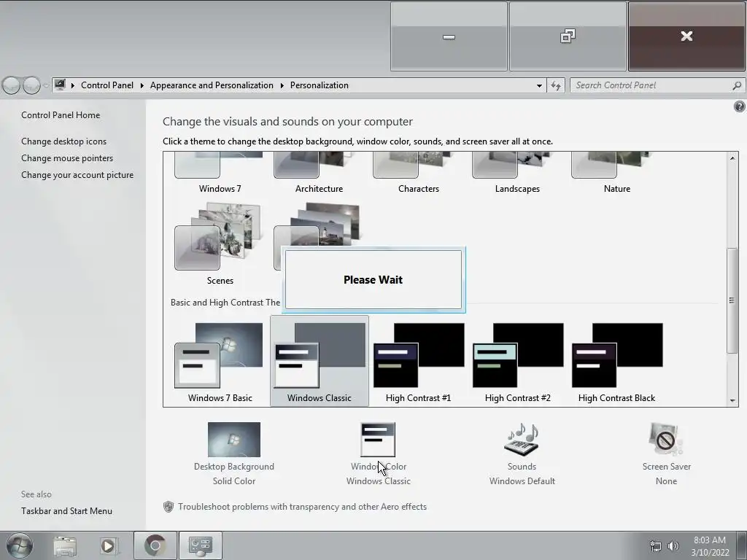This screenshot has height=560, width=747.
Task: Open the volume speaker tray icon
Action: pos(673,546)
